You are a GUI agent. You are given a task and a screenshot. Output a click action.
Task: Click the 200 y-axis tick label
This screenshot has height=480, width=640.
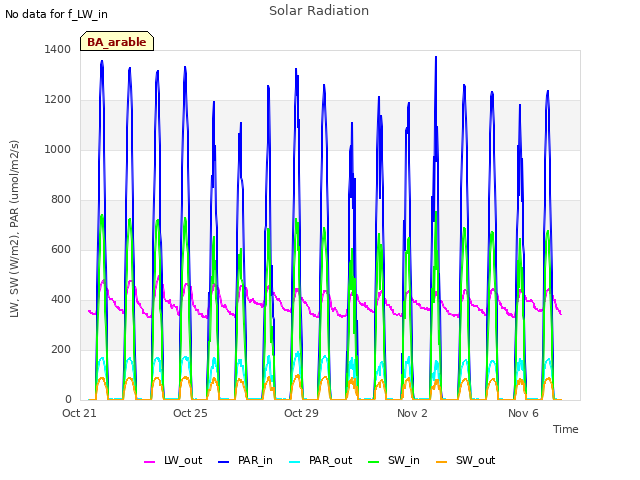61,349
